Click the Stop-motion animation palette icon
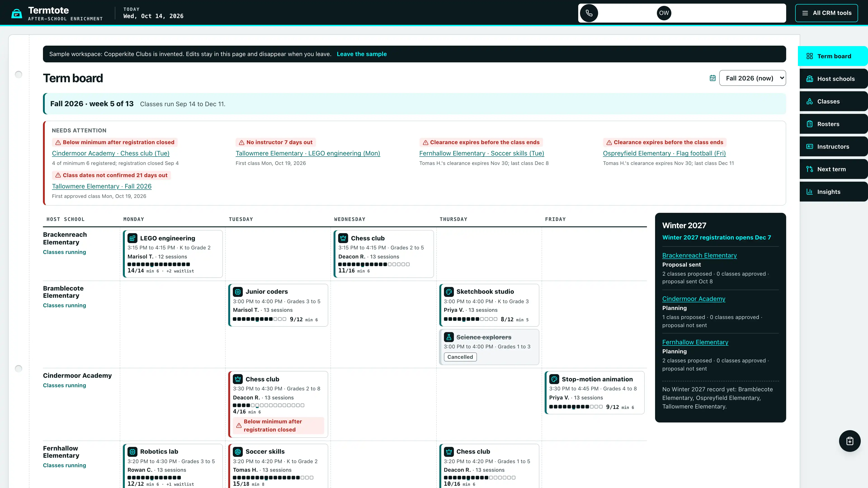The width and height of the screenshot is (868, 488). (x=554, y=379)
